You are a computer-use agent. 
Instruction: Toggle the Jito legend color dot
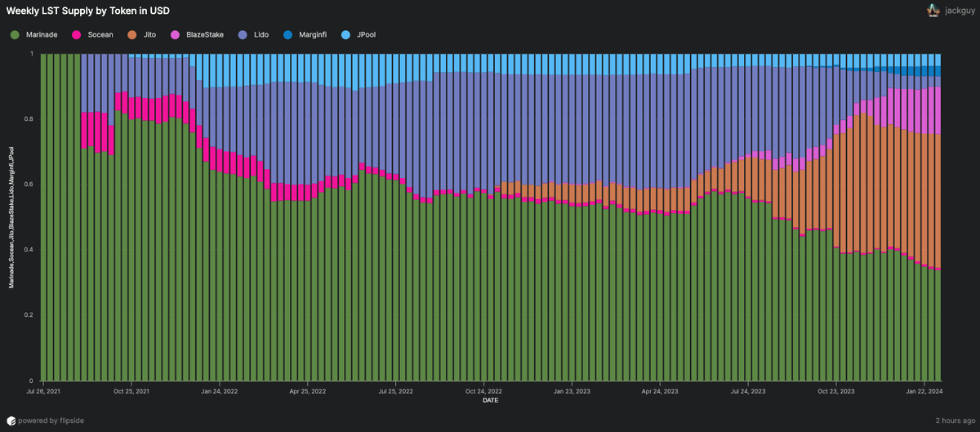pos(133,34)
